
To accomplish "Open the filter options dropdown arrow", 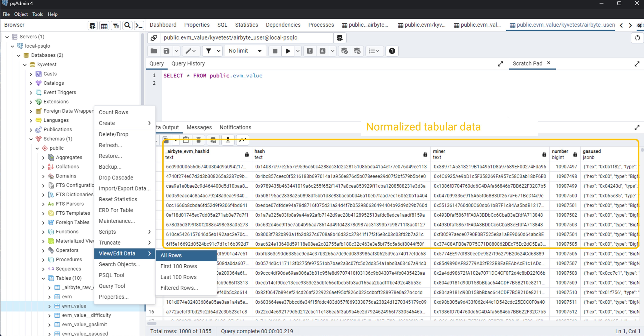I will 218,51.
